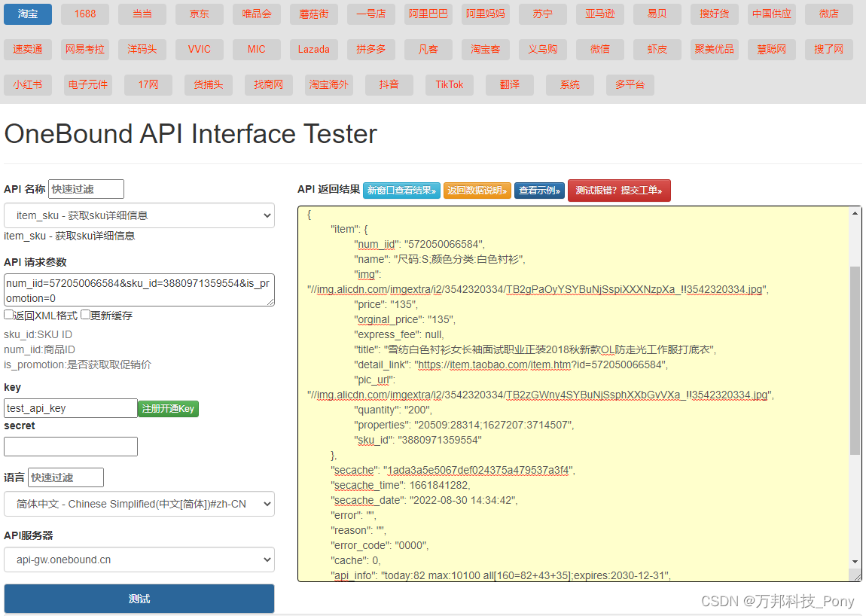Edit the API request parameters textarea
The image size is (866, 616).
point(139,290)
